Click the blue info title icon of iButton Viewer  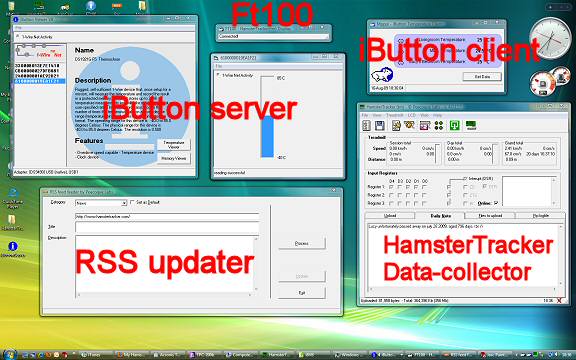point(15,19)
